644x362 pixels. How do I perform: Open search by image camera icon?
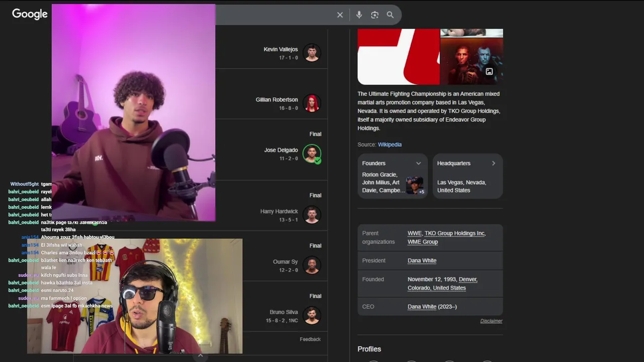pos(375,15)
